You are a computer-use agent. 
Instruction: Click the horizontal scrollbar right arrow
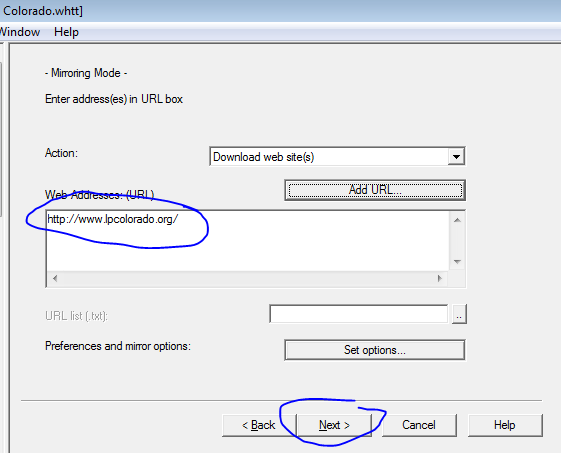[x=440, y=278]
